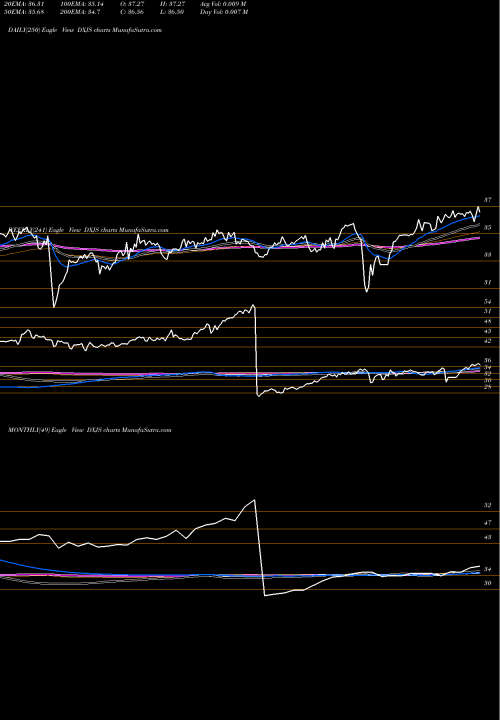Click the 42 axis label on weekly chart
Screen dimensions: 500x720
(x=488, y=341)
